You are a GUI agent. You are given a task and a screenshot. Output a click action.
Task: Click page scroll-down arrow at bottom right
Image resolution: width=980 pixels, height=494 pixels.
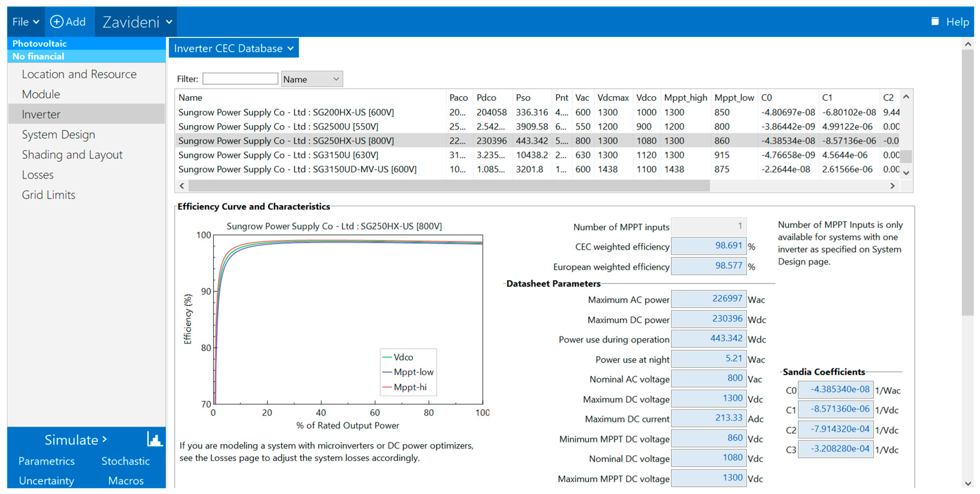(968, 484)
